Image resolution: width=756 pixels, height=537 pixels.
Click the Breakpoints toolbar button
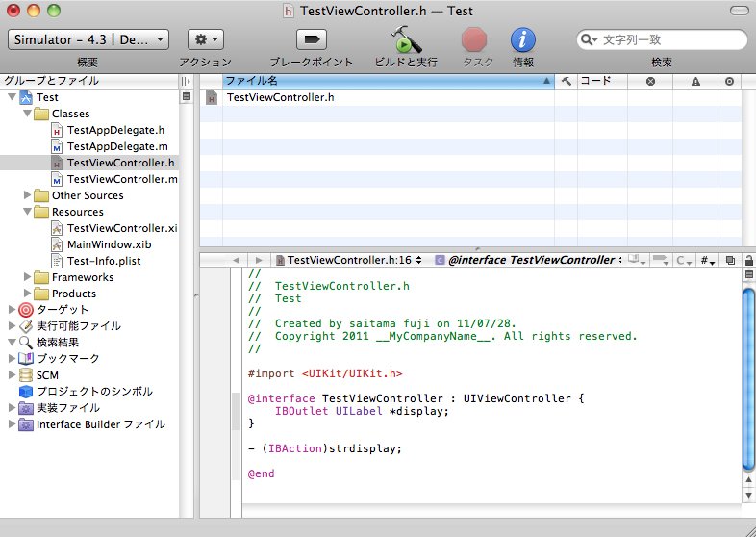click(x=312, y=39)
